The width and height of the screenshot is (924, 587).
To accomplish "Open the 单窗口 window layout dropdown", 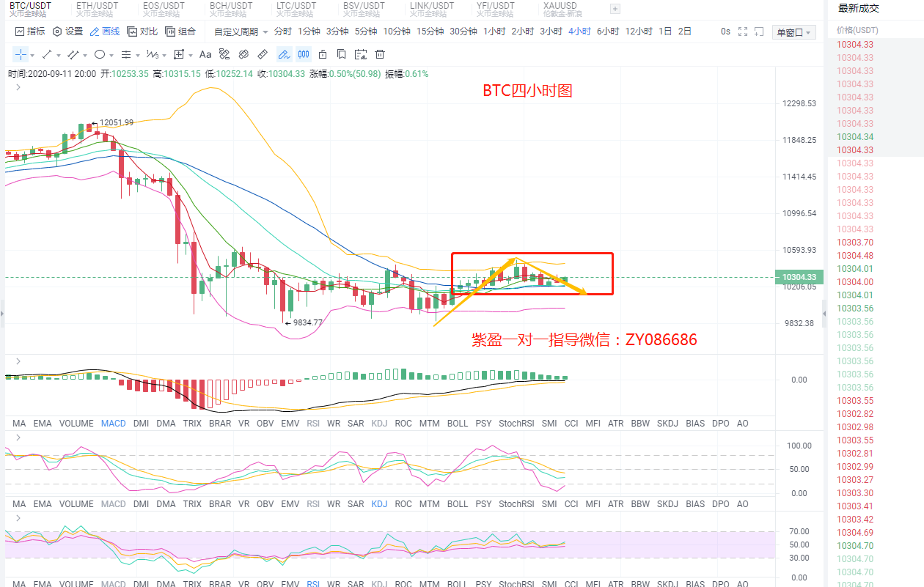I will tap(794, 32).
